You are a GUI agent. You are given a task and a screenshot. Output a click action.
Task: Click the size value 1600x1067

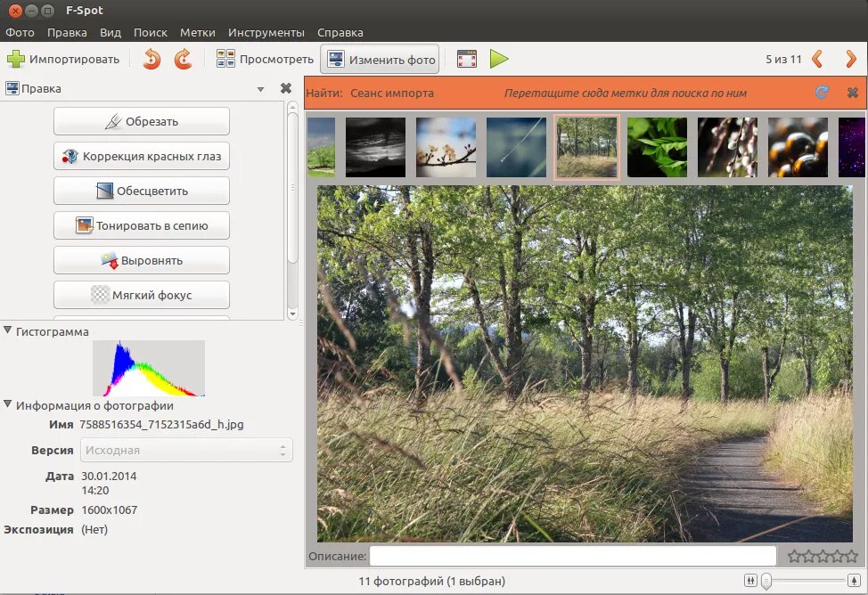[109, 509]
